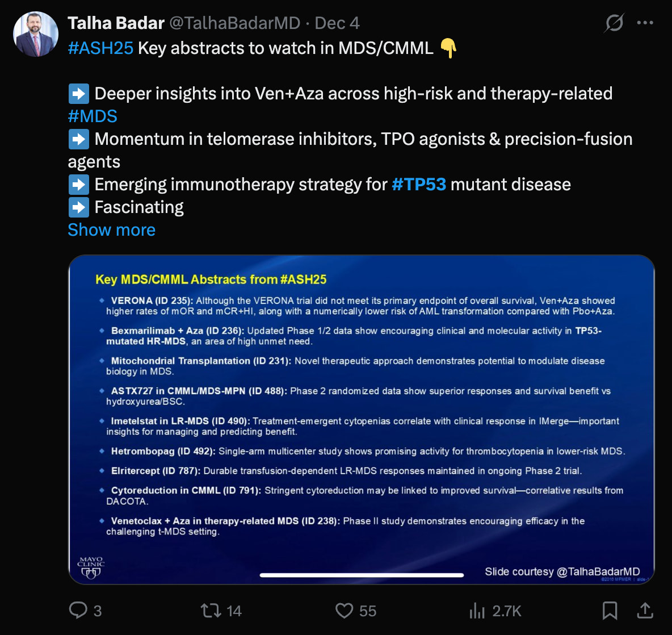Repost this tweet via retweet icon
672x635 pixels.
tap(211, 611)
